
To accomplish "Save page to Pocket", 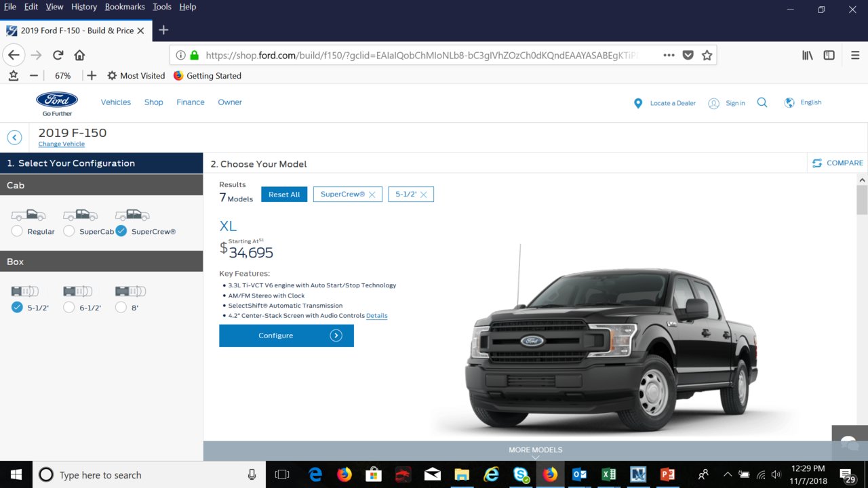I will tap(688, 56).
